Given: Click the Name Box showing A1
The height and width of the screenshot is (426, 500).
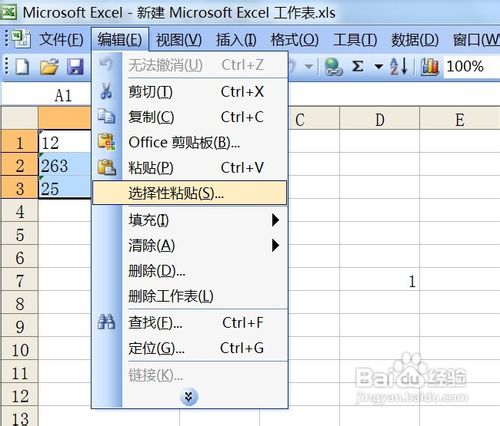Looking at the screenshot, I should (47, 96).
